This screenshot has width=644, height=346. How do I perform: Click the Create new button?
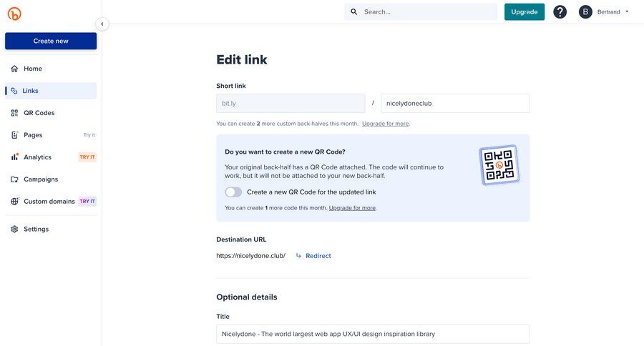pos(51,41)
